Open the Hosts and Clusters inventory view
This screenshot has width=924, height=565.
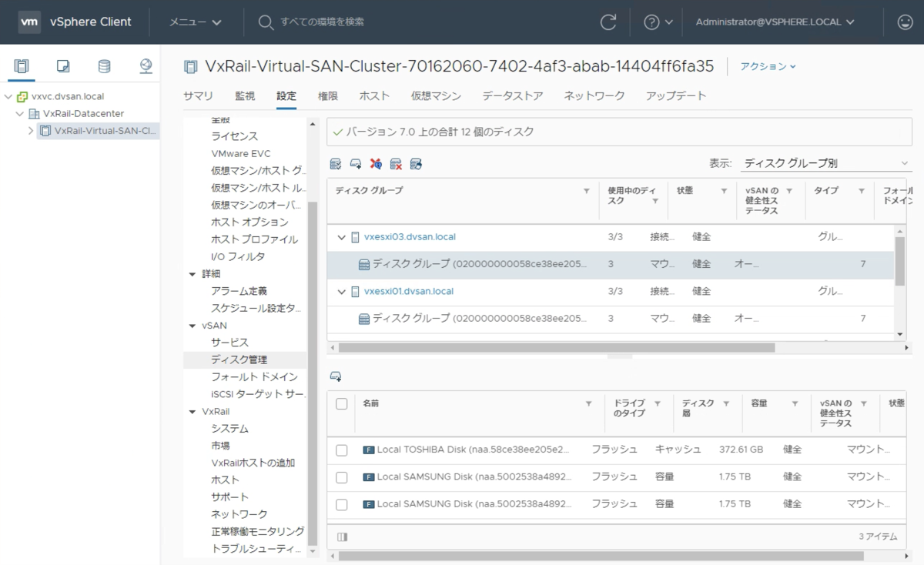coord(22,66)
